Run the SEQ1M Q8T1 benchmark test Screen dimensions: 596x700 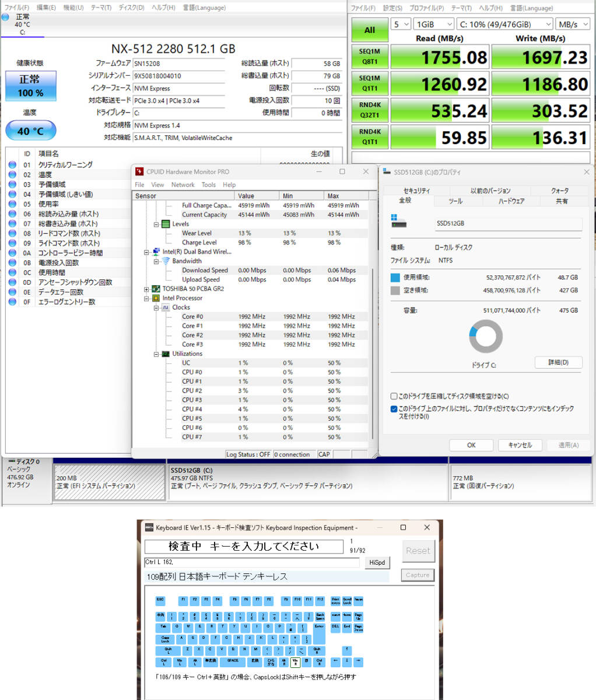point(370,57)
